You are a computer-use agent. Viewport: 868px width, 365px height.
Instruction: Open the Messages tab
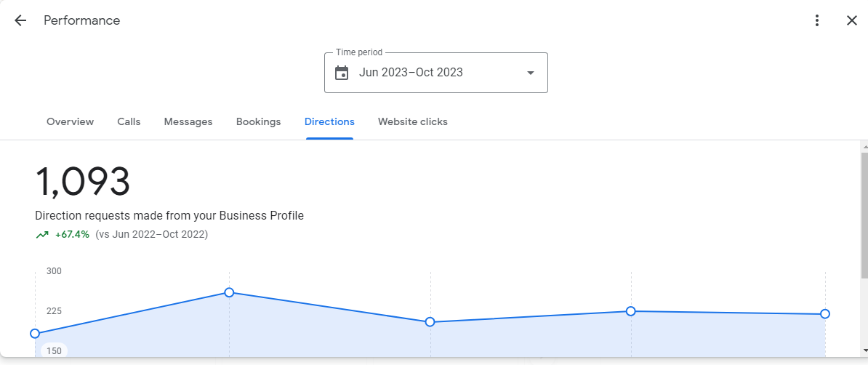pyautogui.click(x=188, y=122)
